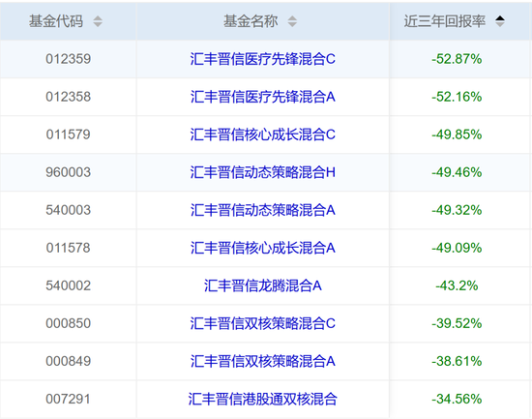Select fund code 960003

coord(69,172)
